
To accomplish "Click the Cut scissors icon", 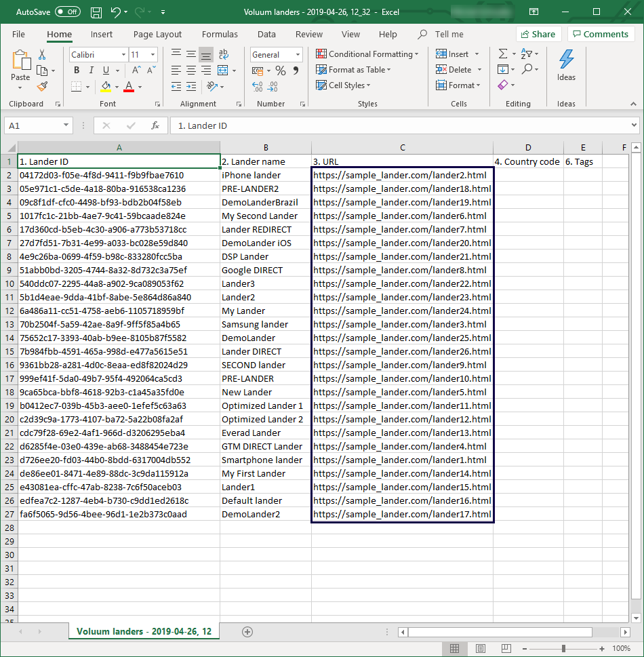I will coord(42,55).
